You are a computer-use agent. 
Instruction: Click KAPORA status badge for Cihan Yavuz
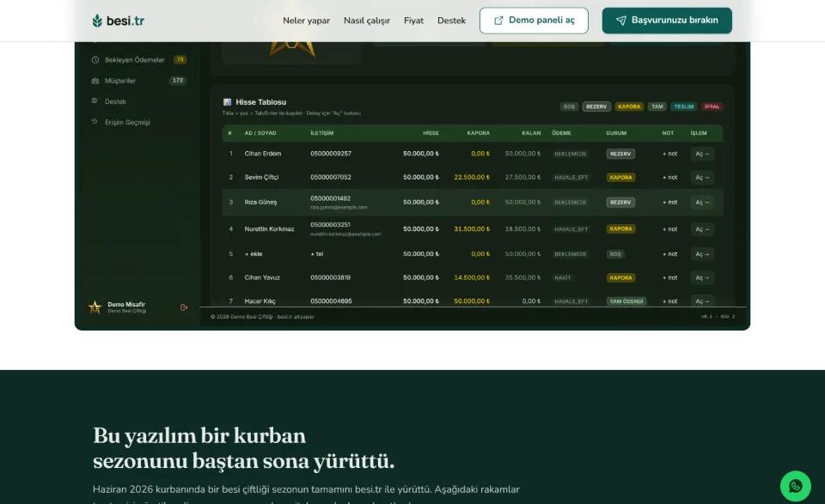point(620,277)
